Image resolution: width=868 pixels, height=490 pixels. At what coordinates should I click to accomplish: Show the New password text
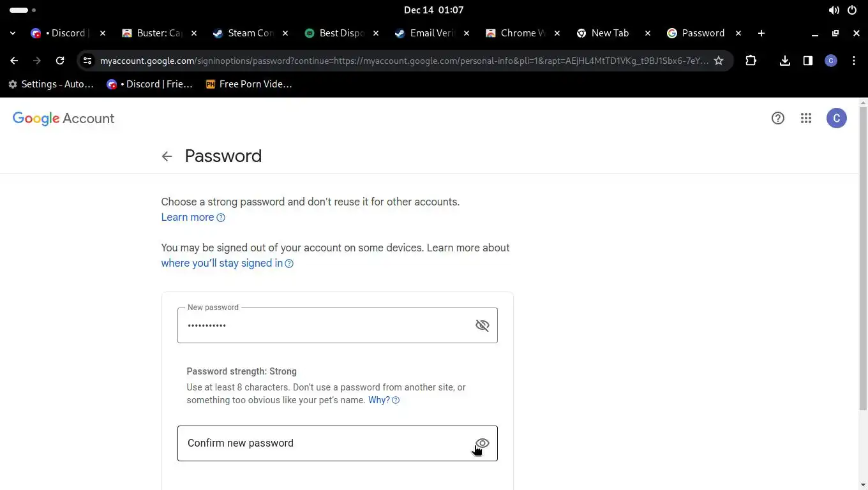point(482,325)
